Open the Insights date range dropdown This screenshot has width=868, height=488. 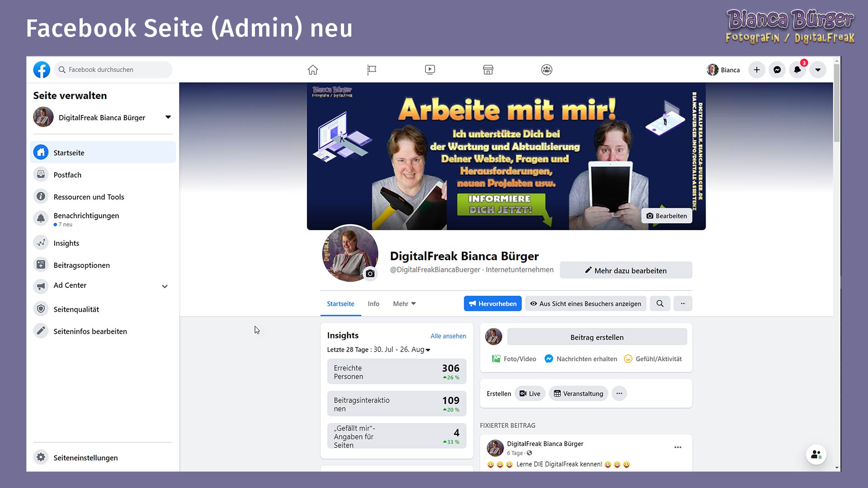[428, 350]
